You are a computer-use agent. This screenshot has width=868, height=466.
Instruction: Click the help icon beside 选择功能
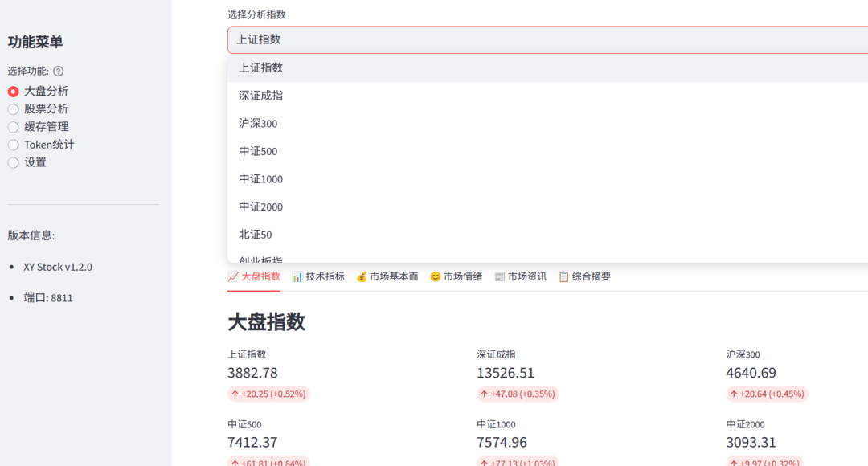click(59, 71)
